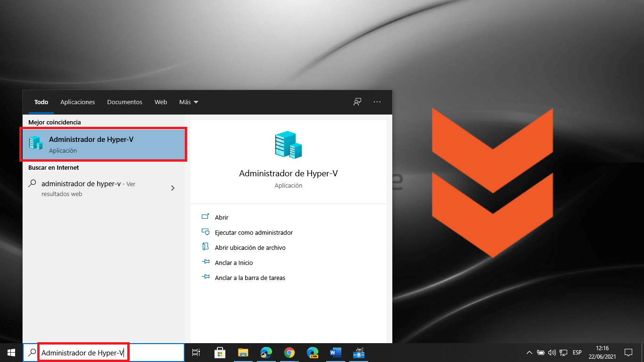The image size is (644, 362).
Task: Click the ESP language indicator
Action: pyautogui.click(x=577, y=353)
